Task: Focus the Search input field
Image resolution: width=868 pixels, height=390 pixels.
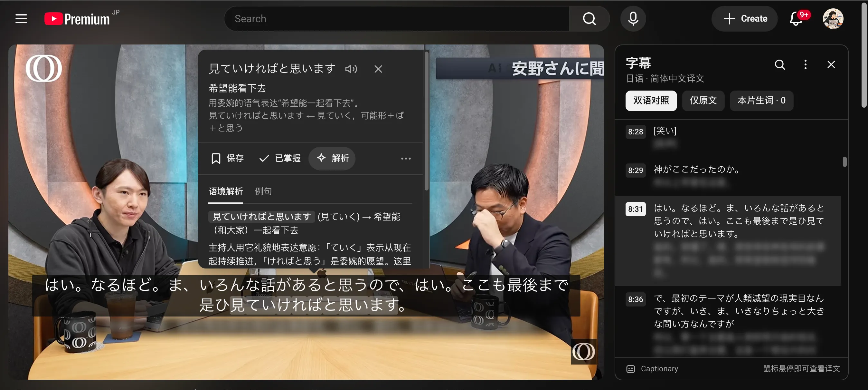Action: [x=397, y=19]
